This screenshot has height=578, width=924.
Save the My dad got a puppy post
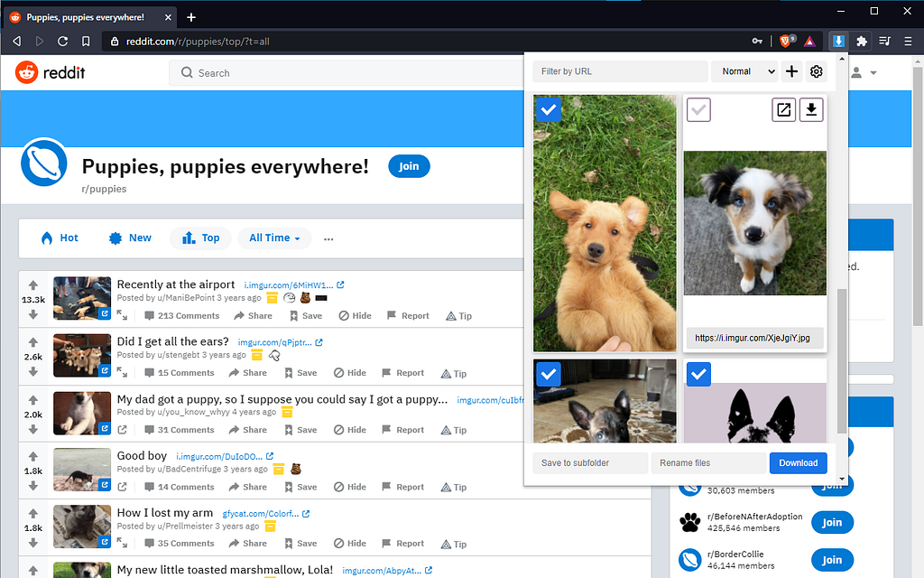(300, 430)
